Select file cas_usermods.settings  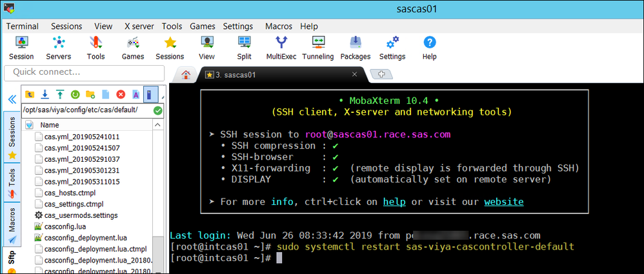click(81, 215)
